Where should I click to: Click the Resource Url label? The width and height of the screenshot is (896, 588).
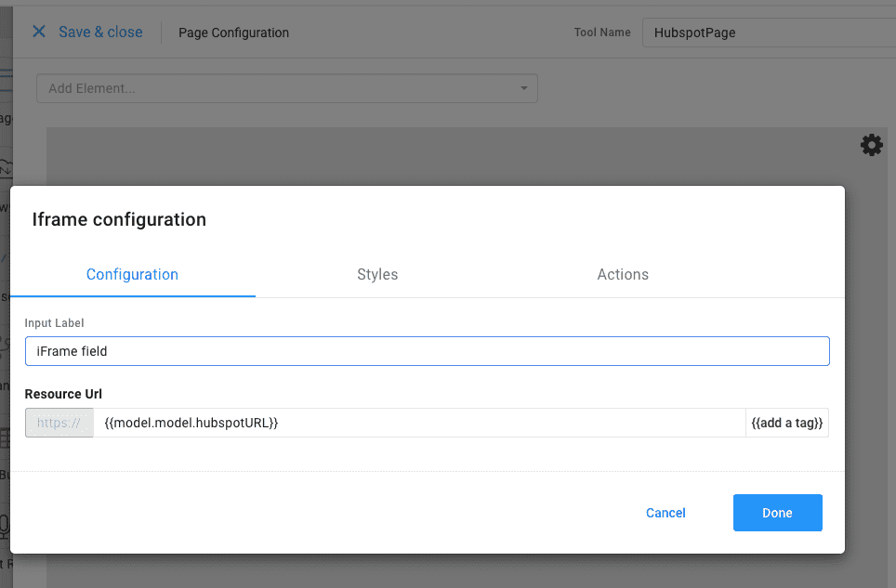tap(63, 394)
